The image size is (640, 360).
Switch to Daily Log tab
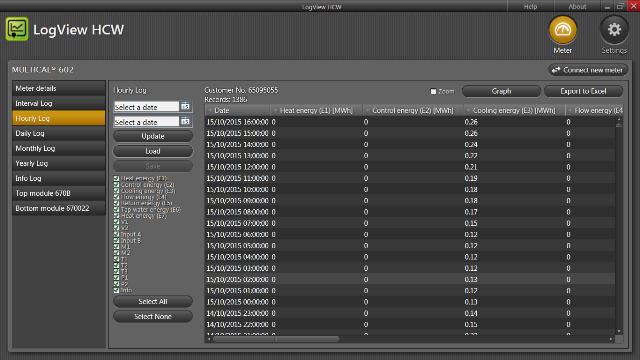[58, 133]
